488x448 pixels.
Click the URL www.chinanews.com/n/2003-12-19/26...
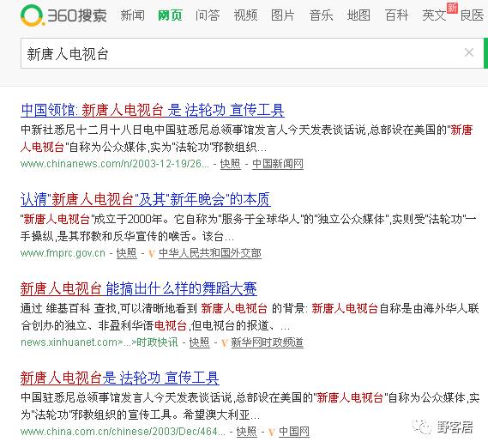tap(115, 164)
